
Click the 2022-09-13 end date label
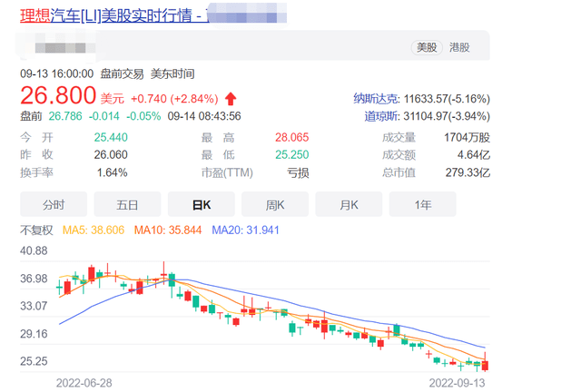pyautogui.click(x=457, y=383)
